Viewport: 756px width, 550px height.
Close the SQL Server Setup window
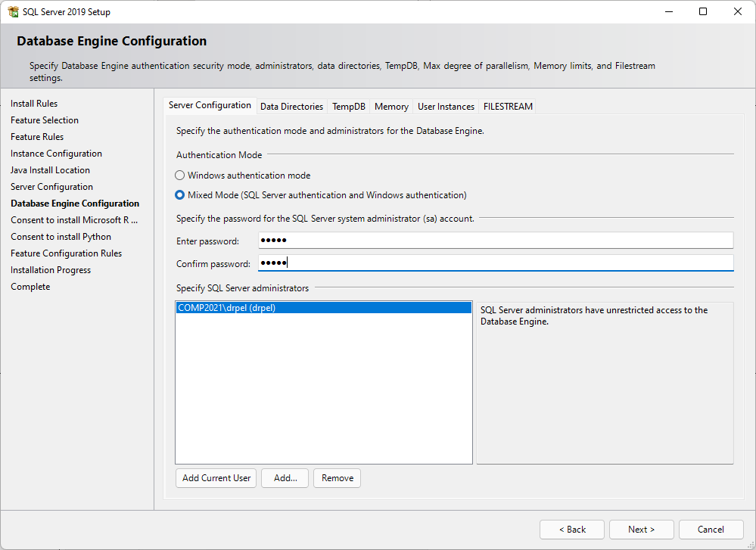tap(738, 11)
